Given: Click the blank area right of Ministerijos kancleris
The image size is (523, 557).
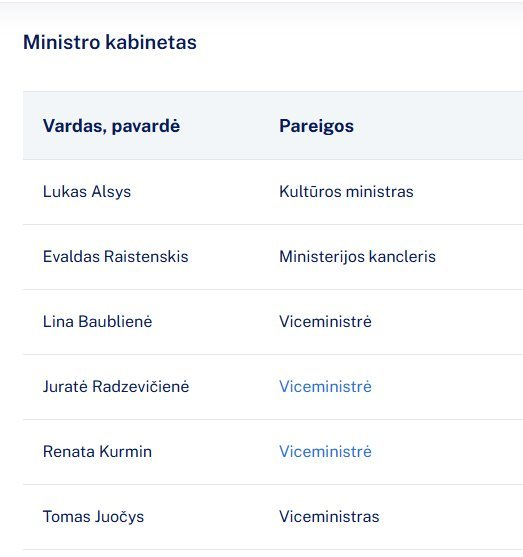Looking at the screenshot, I should (480, 257).
